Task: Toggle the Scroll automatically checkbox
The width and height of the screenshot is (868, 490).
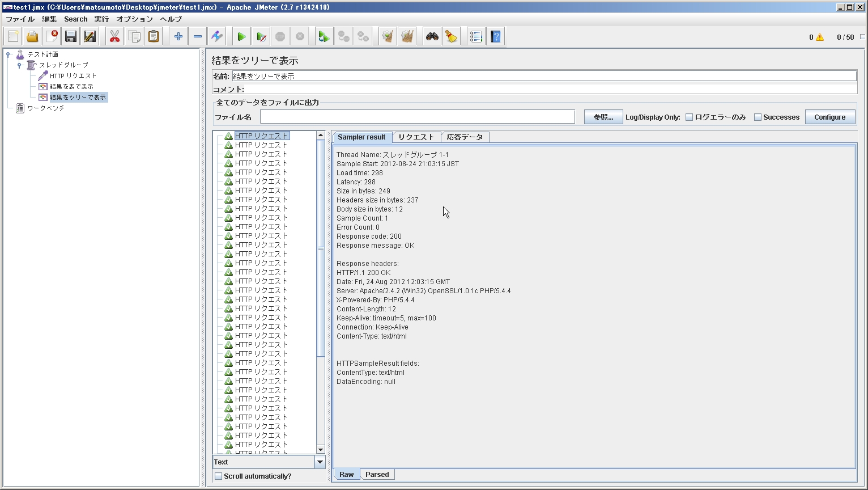Action: [x=218, y=476]
